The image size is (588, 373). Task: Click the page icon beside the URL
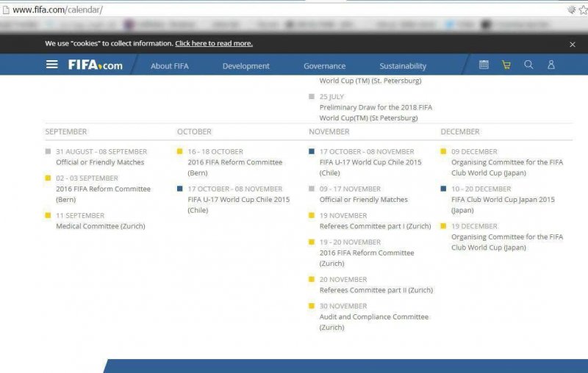tap(6, 10)
